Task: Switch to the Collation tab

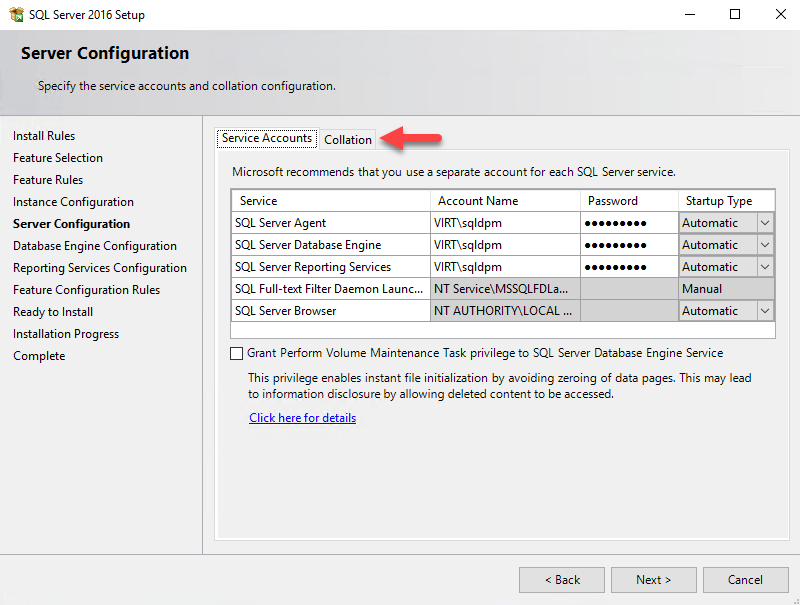Action: 348,140
